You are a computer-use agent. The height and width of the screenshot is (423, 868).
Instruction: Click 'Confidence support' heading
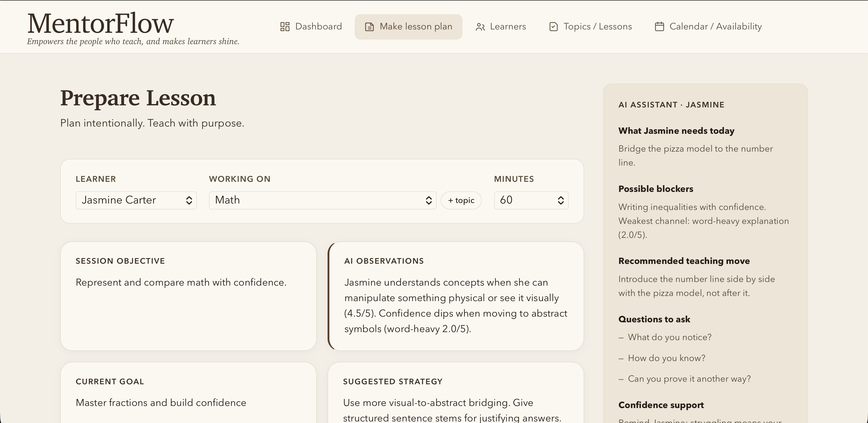pos(661,405)
